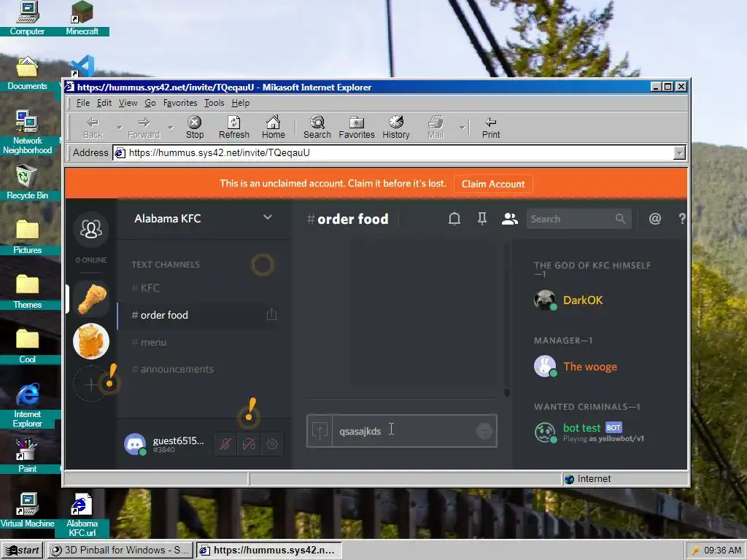This screenshot has width=747, height=560.
Task: Open The wooge's avatar profile
Action: click(x=545, y=366)
